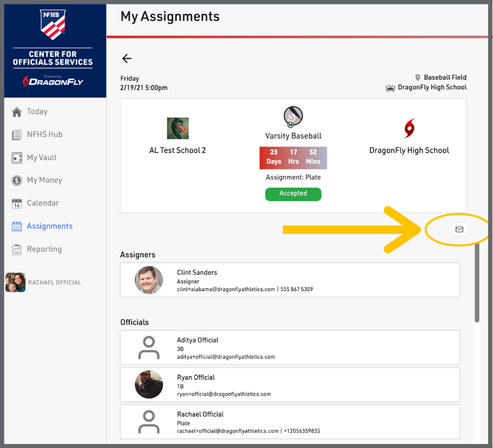Image resolution: width=493 pixels, height=448 pixels.
Task: Open the Assignments menu item
Action: [49, 226]
